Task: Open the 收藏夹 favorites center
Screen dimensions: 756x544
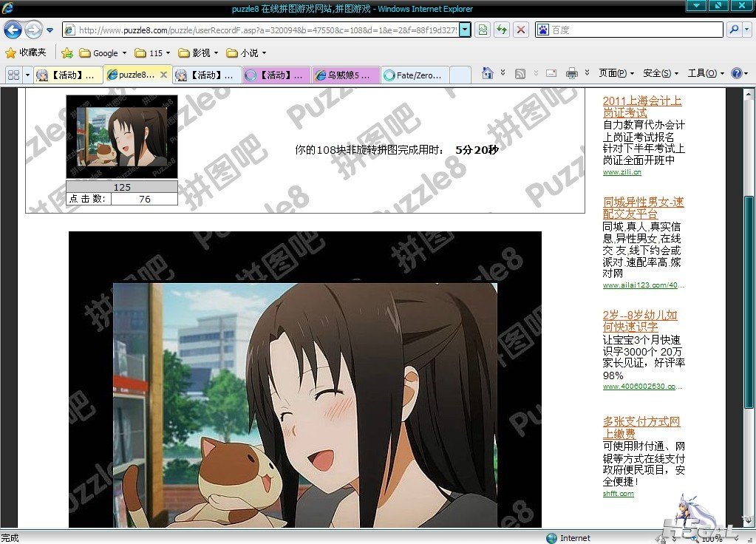Action: [26, 52]
